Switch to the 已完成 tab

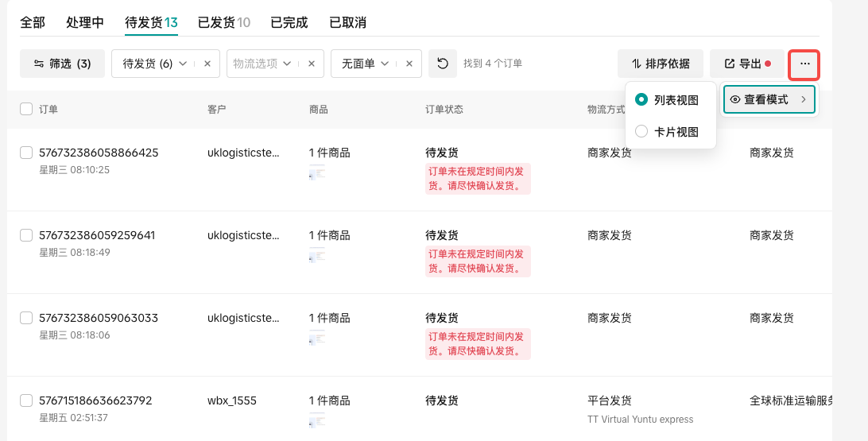pyautogui.click(x=289, y=22)
